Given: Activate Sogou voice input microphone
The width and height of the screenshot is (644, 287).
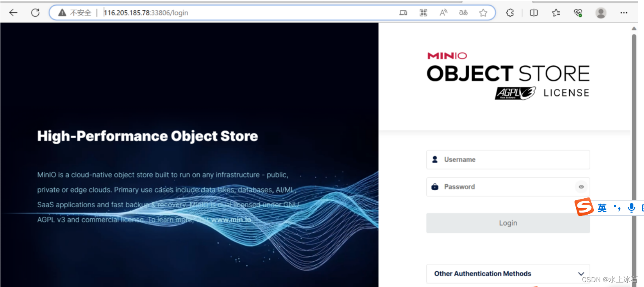Looking at the screenshot, I should pos(631,208).
